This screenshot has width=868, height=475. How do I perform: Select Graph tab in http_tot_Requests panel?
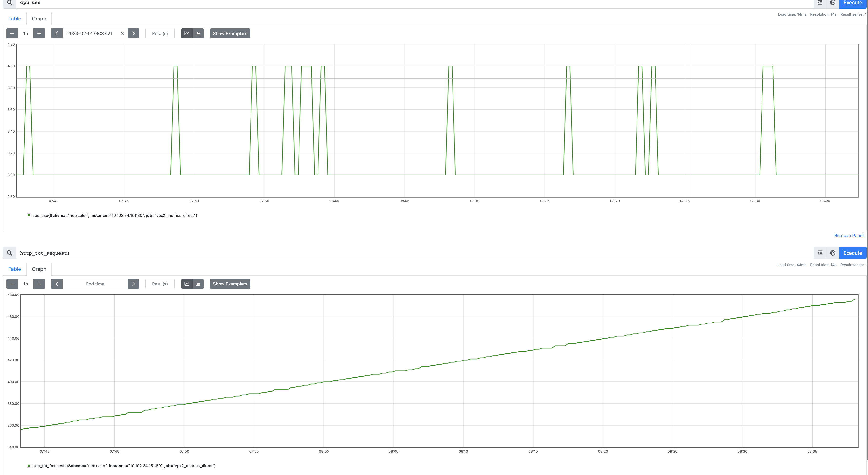pyautogui.click(x=39, y=269)
